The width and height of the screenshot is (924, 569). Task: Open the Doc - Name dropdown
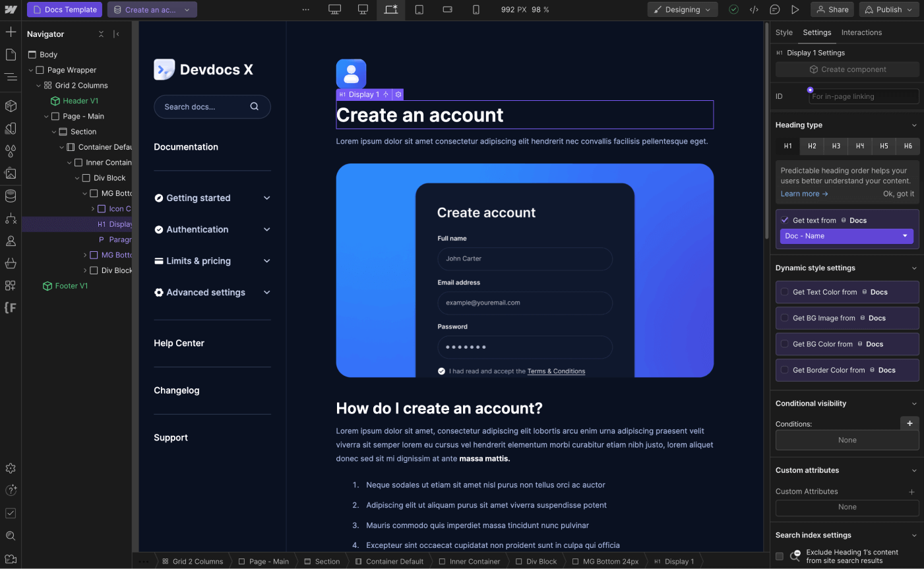coord(846,235)
